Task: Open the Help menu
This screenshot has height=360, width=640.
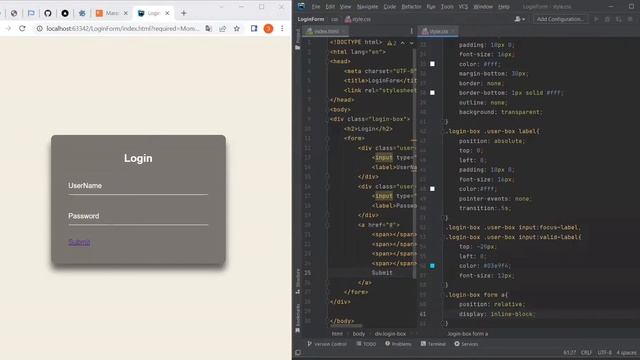Action: coord(504,7)
